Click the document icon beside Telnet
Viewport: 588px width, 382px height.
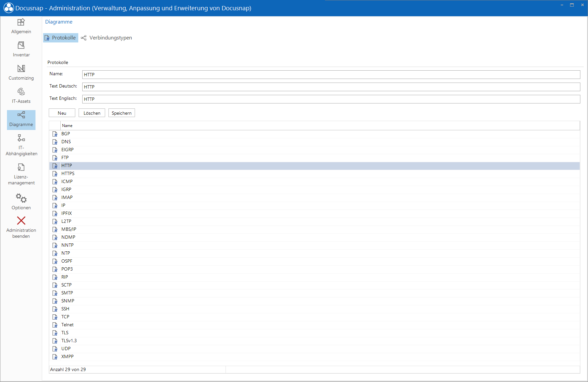tap(55, 325)
